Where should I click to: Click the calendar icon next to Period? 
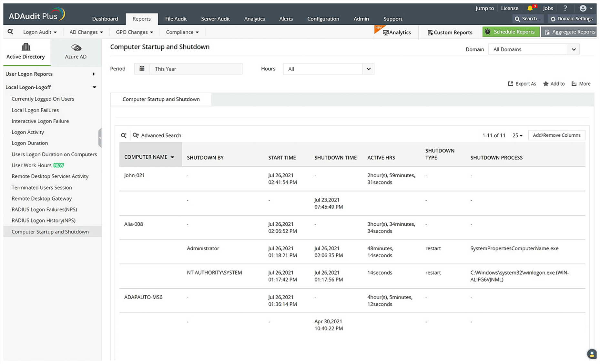coord(142,69)
